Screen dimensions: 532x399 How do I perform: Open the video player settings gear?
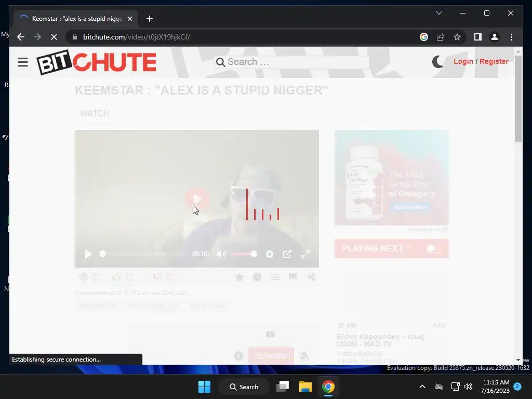[270, 254]
